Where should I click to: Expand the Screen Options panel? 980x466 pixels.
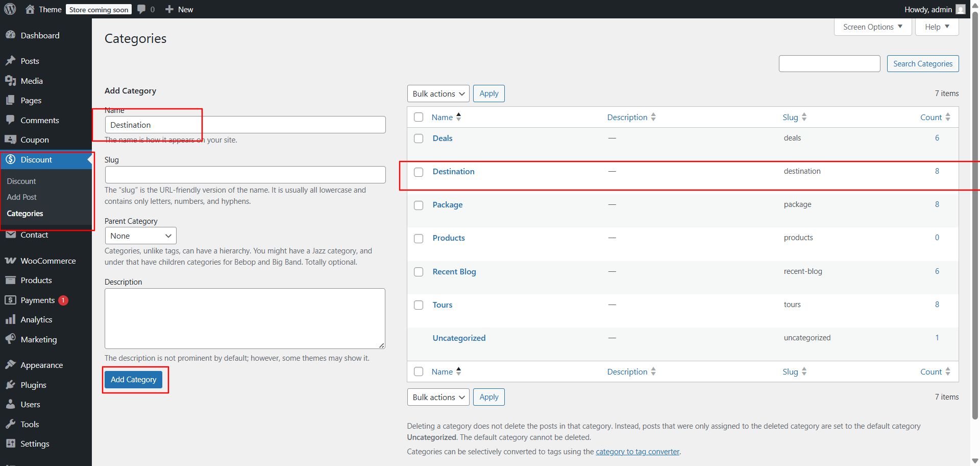coord(872,27)
